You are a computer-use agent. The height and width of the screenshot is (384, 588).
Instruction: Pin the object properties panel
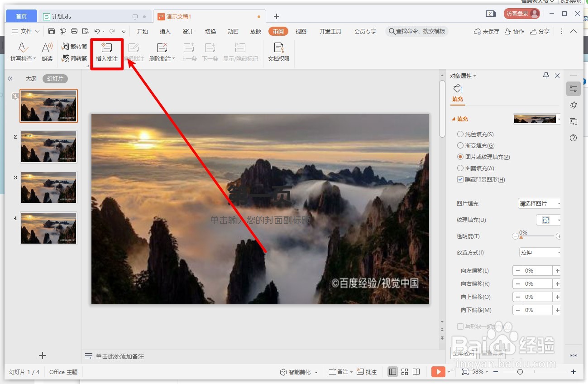546,76
